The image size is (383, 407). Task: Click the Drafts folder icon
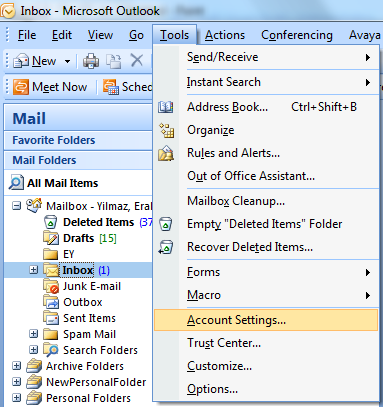51,238
